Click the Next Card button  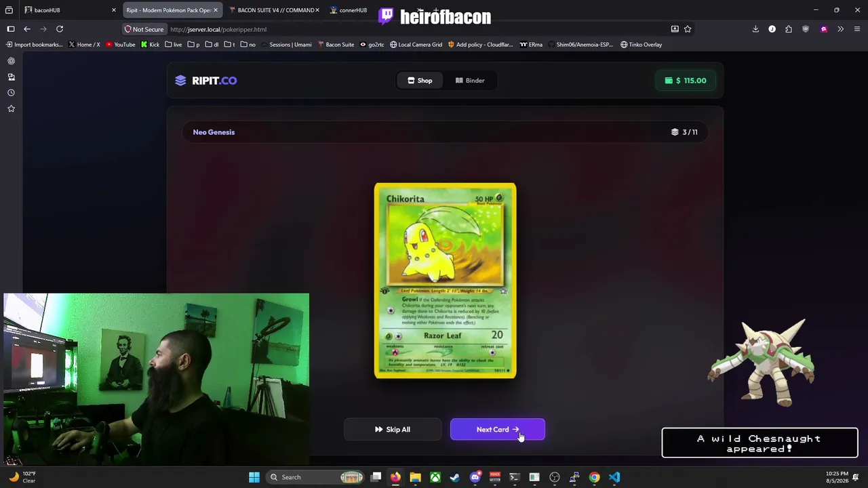(x=498, y=430)
